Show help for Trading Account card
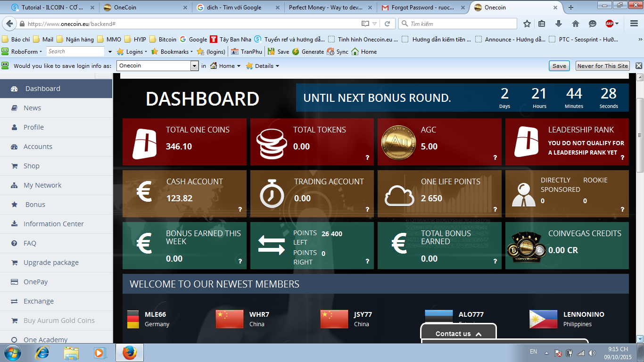The image size is (644, 362). 368,210
